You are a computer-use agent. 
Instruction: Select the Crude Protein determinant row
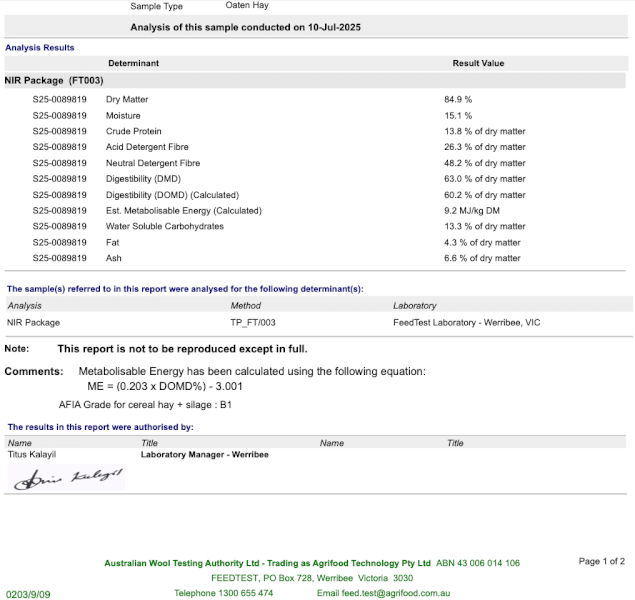(x=133, y=131)
